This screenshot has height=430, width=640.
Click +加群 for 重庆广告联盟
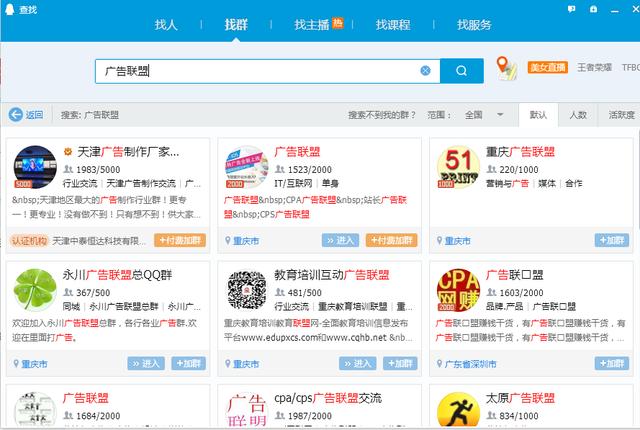click(x=611, y=241)
